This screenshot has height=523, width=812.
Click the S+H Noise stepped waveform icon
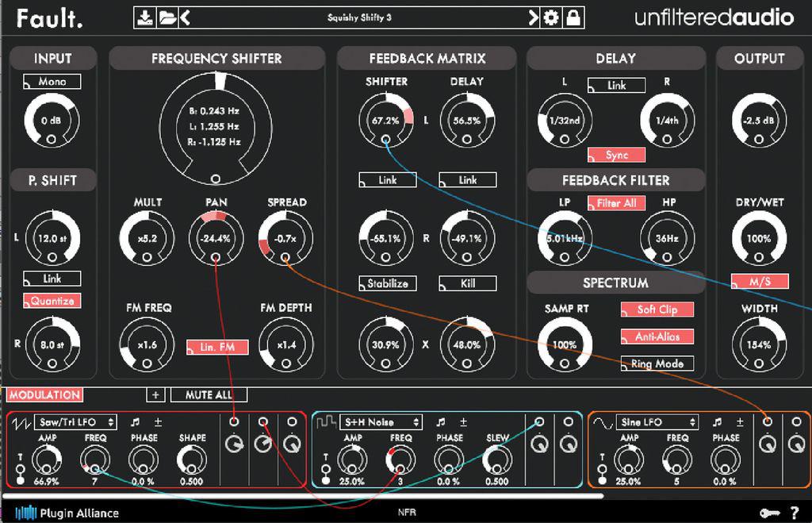click(x=326, y=422)
